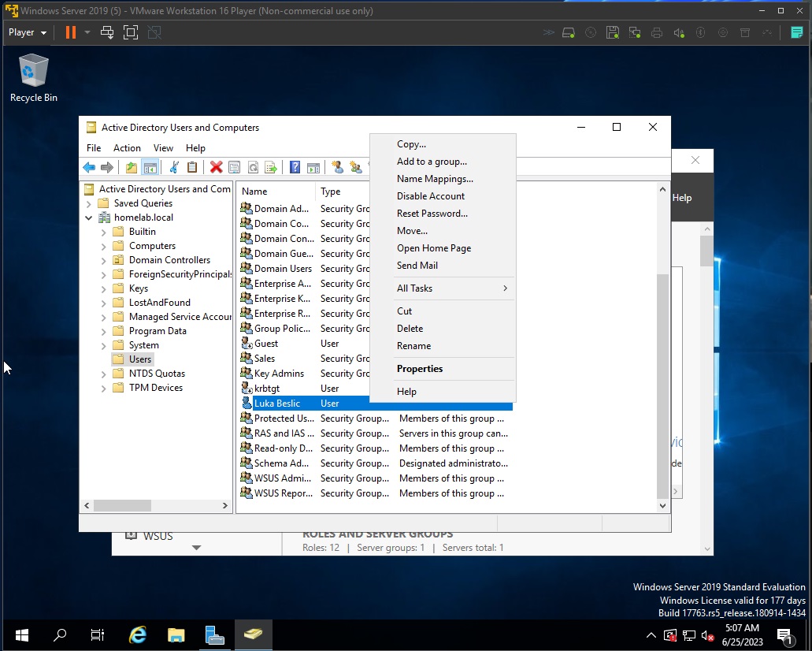The image size is (812, 651).
Task: Expand the Keys container
Action: (x=104, y=288)
